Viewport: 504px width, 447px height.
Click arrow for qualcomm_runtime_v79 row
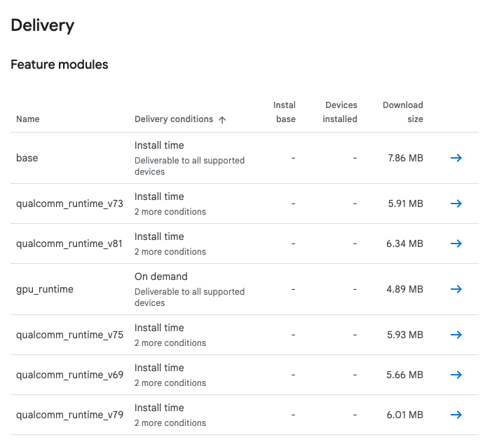click(456, 415)
